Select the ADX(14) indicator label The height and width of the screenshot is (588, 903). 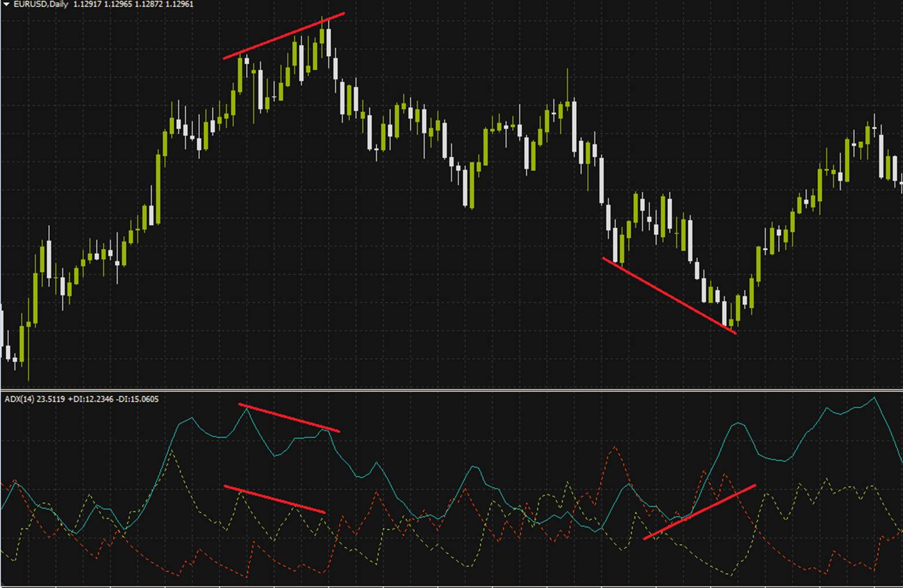pyautogui.click(x=20, y=399)
